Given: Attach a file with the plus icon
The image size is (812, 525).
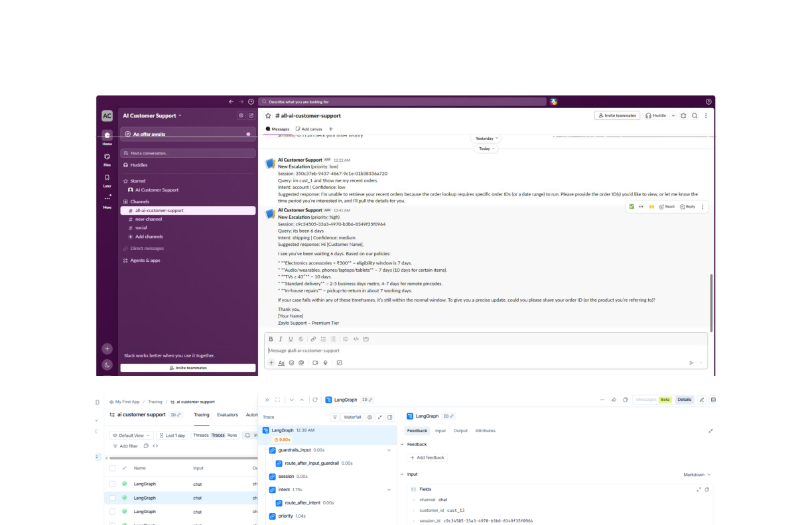Looking at the screenshot, I should (x=271, y=363).
